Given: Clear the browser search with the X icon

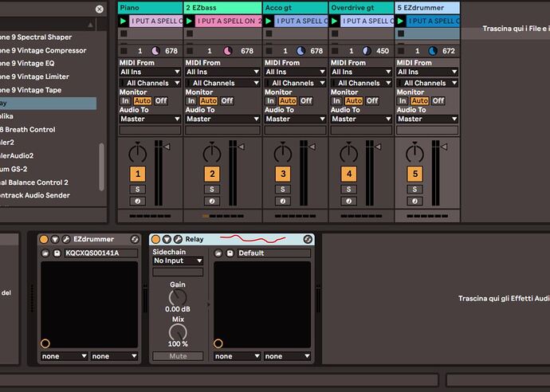Looking at the screenshot, I should click(x=100, y=9).
